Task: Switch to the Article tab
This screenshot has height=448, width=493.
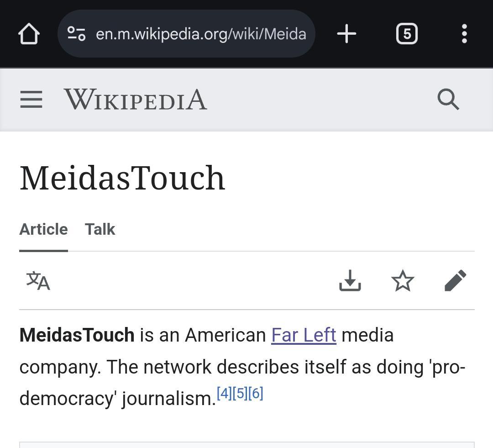Action: (43, 229)
